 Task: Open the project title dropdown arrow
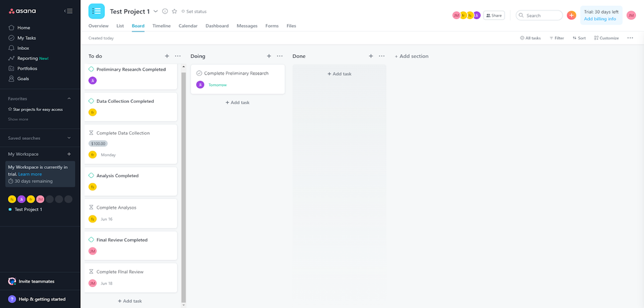pos(155,12)
